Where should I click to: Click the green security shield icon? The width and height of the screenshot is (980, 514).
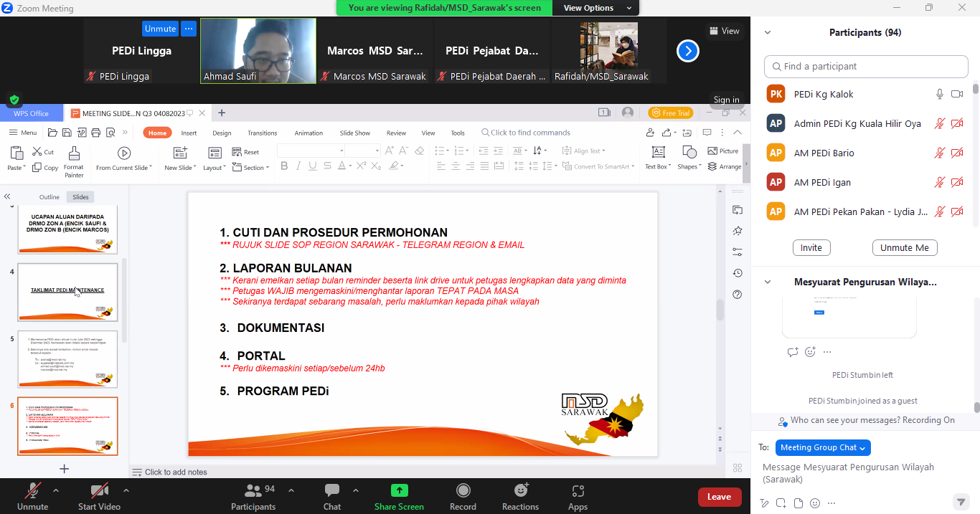click(x=14, y=100)
